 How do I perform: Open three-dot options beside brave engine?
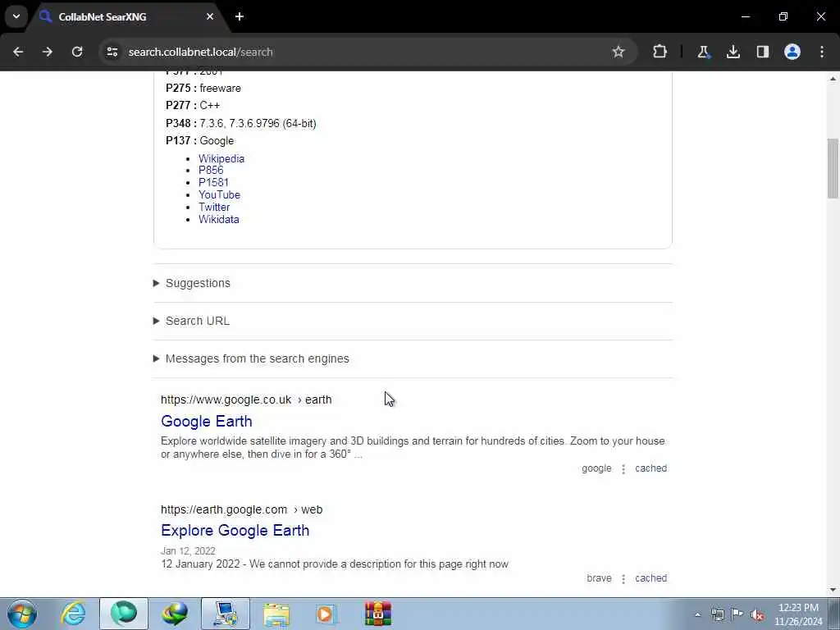pos(623,578)
